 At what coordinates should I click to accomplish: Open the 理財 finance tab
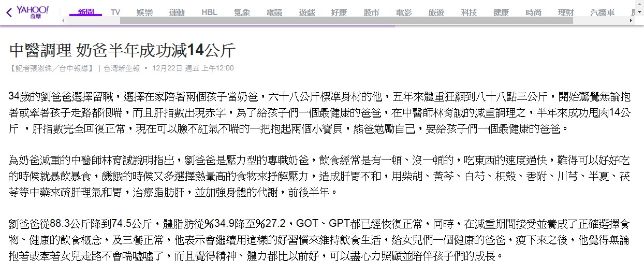click(565, 12)
